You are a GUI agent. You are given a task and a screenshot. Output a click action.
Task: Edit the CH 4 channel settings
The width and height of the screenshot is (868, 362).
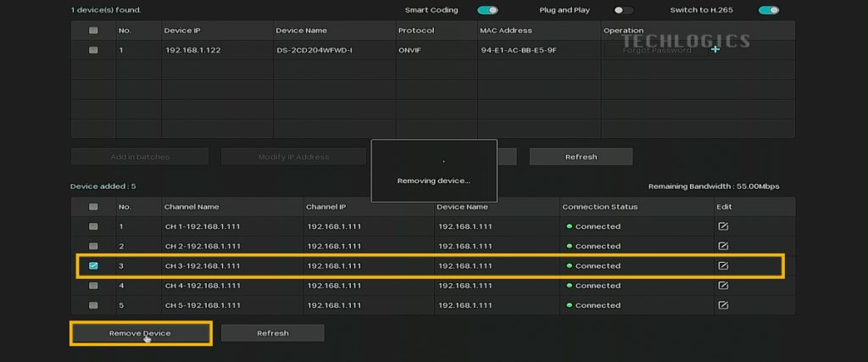pyautogui.click(x=723, y=286)
